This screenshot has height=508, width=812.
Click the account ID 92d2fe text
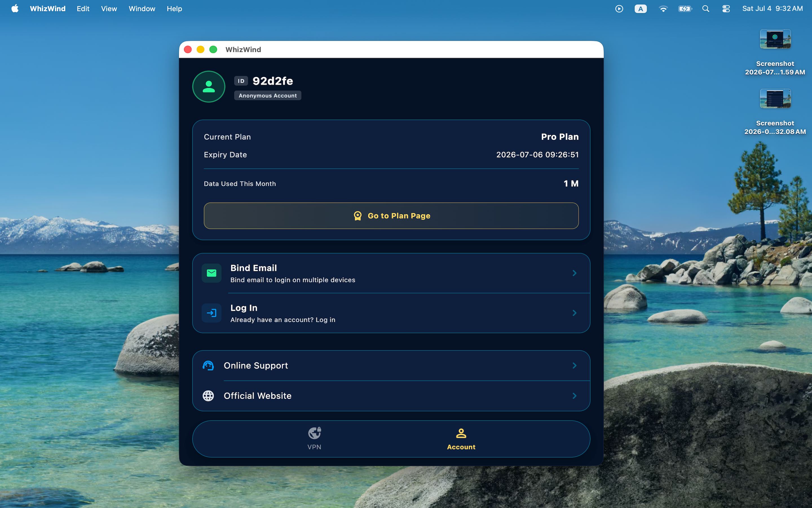click(273, 81)
